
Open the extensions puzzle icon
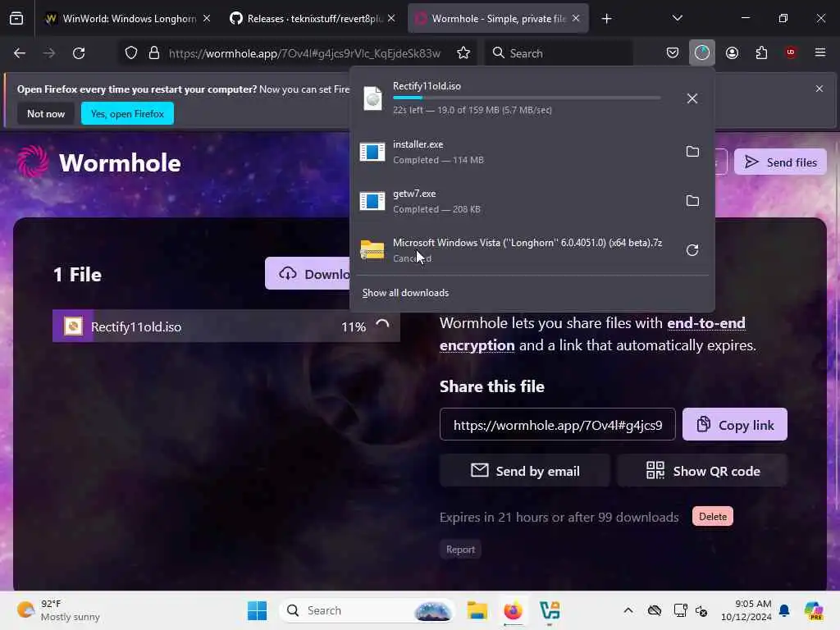tap(761, 53)
